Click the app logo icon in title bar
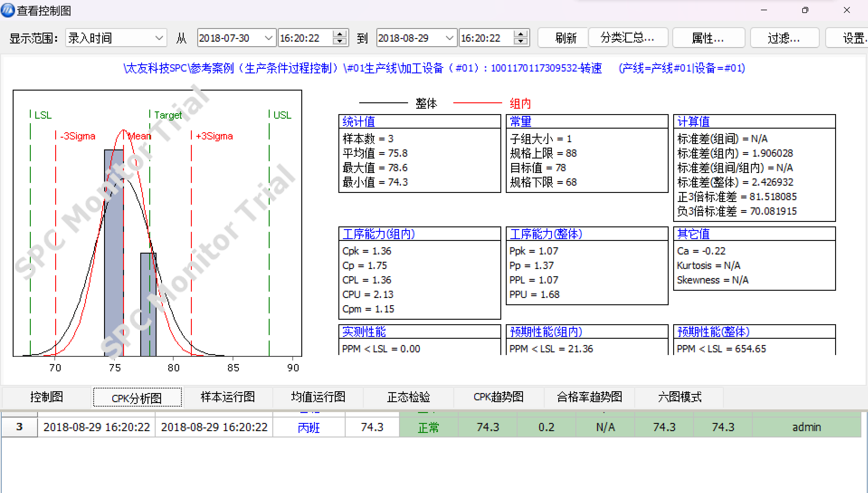This screenshot has height=493, width=868. pos(8,10)
